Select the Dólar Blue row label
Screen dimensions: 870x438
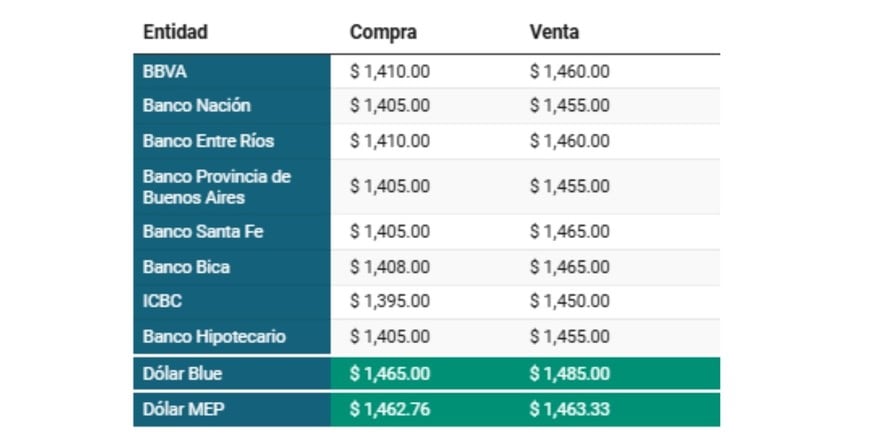click(x=183, y=374)
